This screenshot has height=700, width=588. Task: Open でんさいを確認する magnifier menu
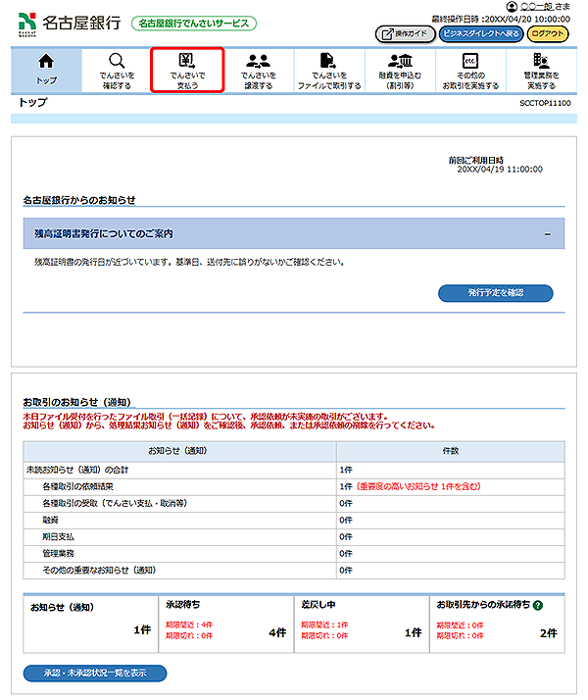(116, 71)
